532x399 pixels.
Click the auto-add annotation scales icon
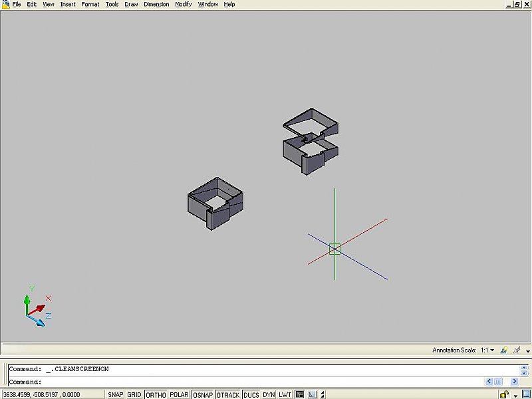tap(517, 350)
